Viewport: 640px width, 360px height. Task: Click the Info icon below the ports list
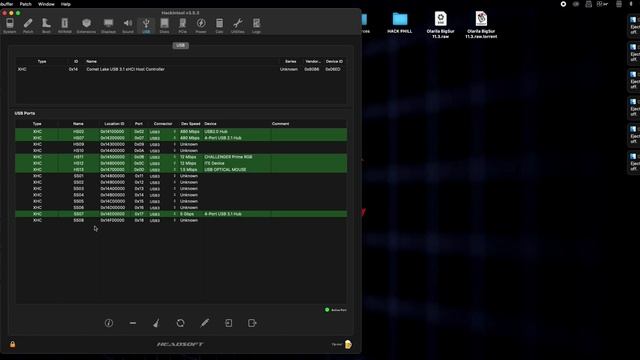(x=109, y=323)
